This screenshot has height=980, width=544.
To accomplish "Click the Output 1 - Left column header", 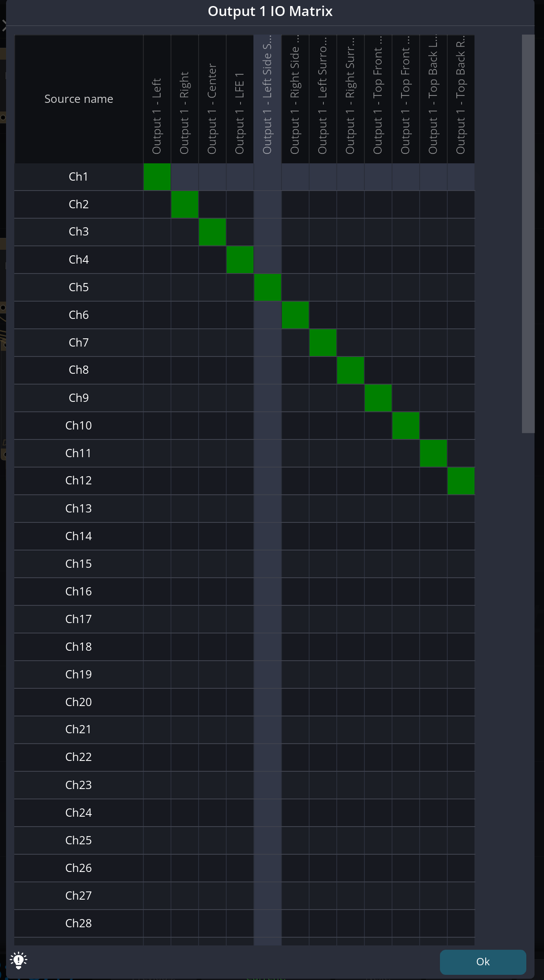I will [157, 99].
